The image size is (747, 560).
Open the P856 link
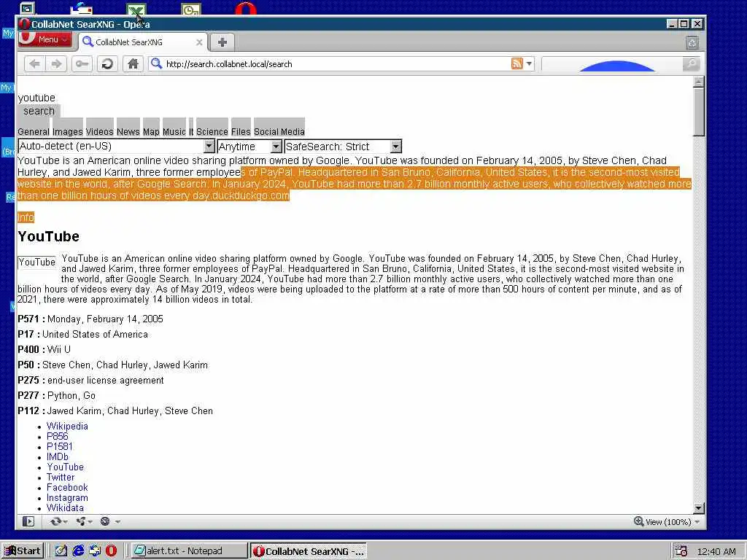(57, 436)
